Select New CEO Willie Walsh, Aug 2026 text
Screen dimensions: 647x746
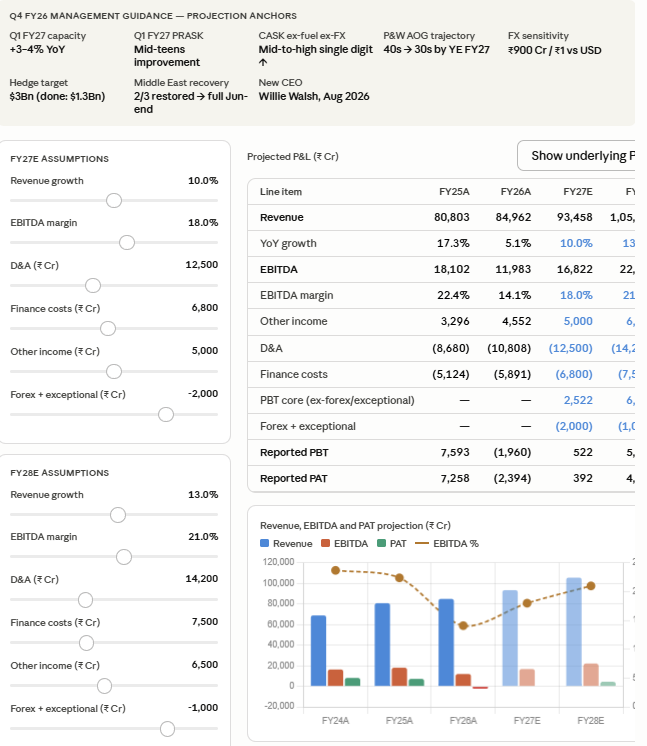click(314, 96)
